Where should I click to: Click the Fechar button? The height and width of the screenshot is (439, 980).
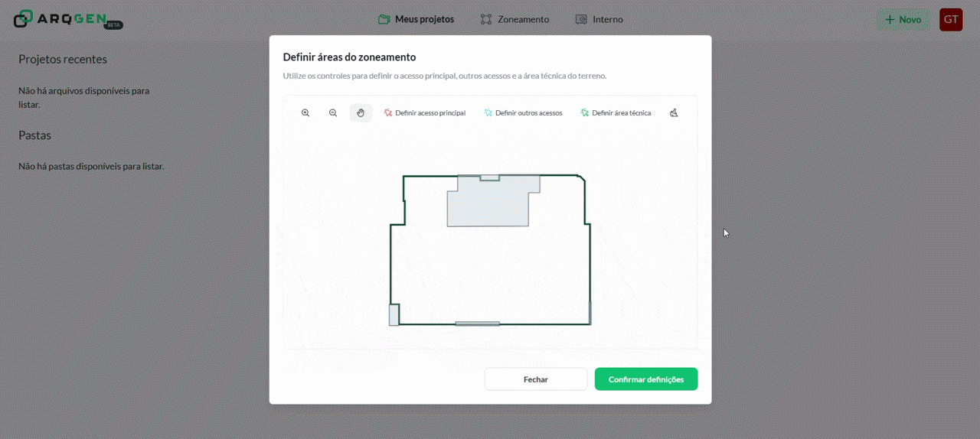[536, 379]
